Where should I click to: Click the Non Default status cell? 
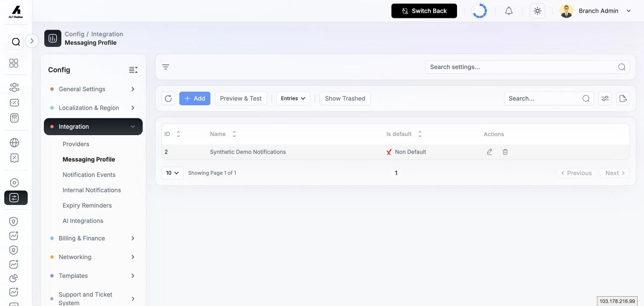(x=406, y=152)
